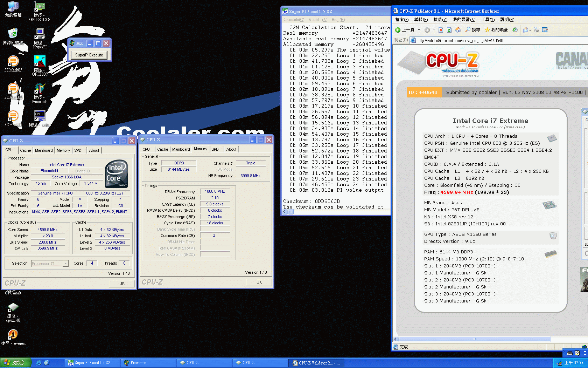Open the Help(H) menu in Super PI
The width and height of the screenshot is (588, 368).
coord(338,20)
